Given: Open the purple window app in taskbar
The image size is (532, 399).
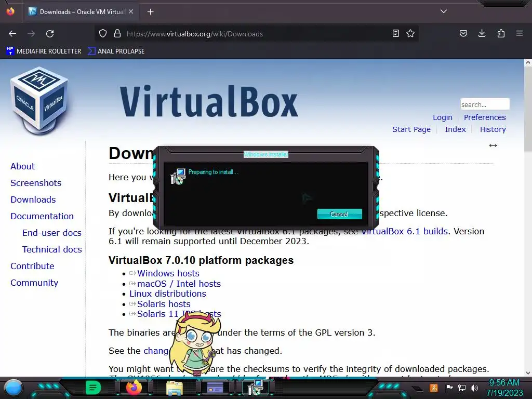Looking at the screenshot, I should point(215,388).
